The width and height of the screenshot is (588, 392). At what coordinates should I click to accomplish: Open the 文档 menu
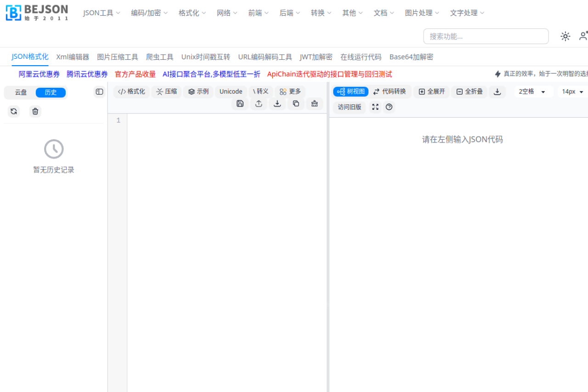(384, 13)
